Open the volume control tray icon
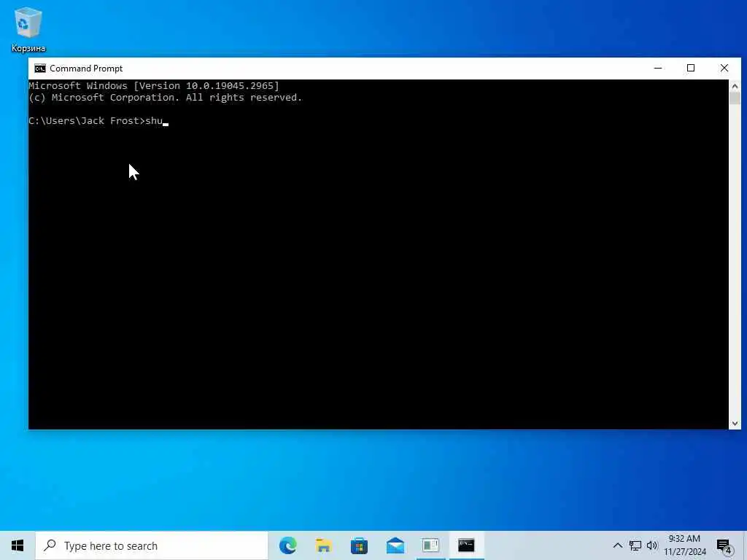This screenshot has height=560, width=747. [x=652, y=545]
